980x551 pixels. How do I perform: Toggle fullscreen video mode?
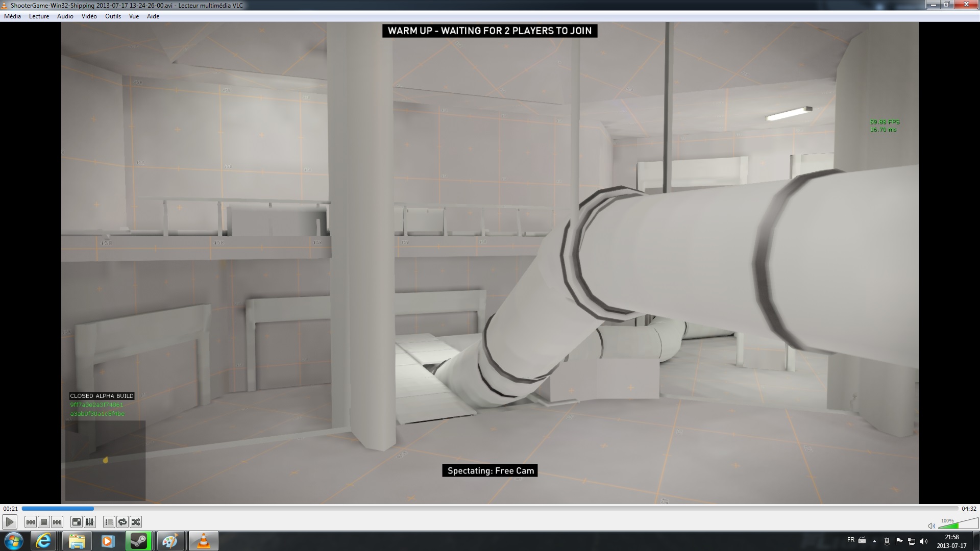tap(76, 522)
